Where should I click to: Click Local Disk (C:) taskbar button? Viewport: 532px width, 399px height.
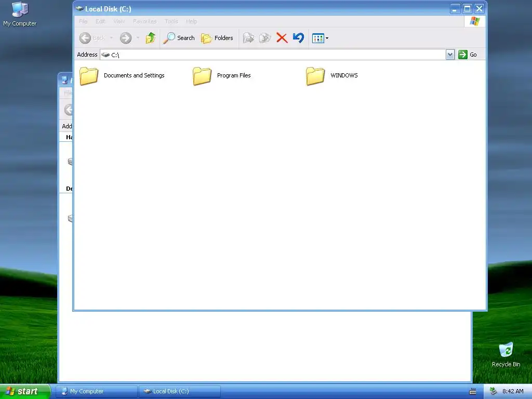pyautogui.click(x=179, y=391)
